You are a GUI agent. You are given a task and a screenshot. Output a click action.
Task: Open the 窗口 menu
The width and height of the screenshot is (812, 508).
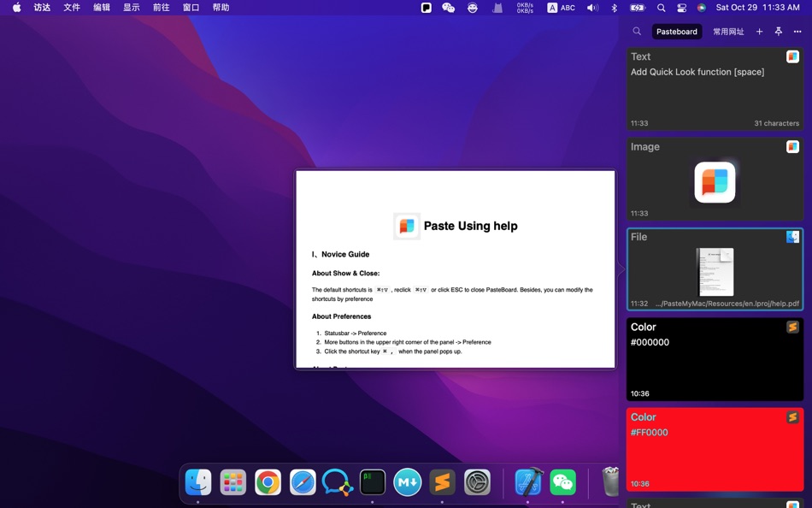click(x=191, y=7)
